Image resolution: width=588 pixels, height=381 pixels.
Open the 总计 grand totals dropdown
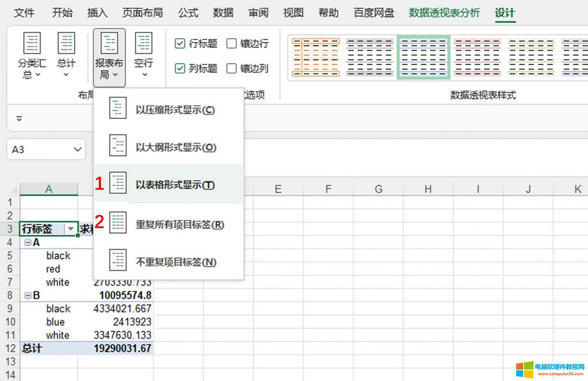point(66,56)
